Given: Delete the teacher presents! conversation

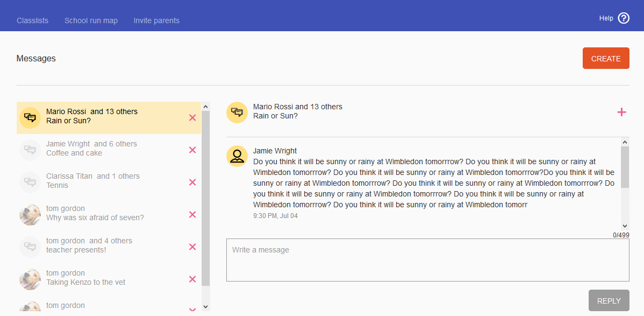Looking at the screenshot, I should click(x=192, y=247).
